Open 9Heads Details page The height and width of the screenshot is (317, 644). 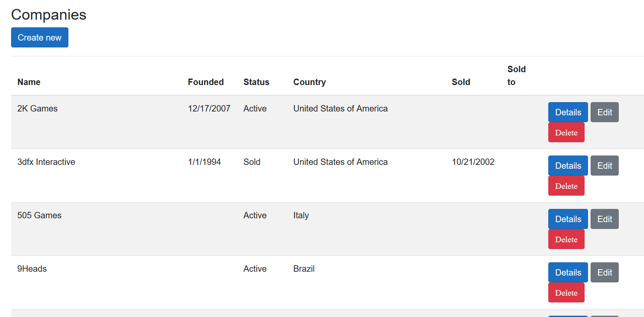[568, 273]
